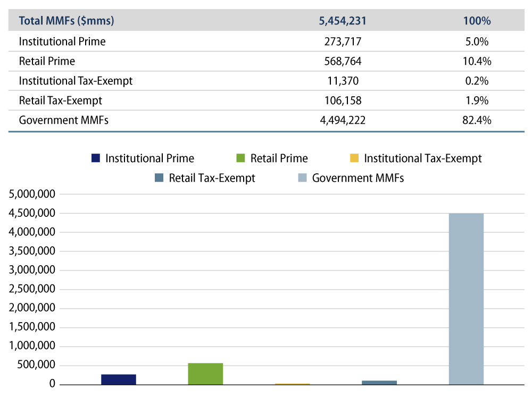Select the 'Retail Tax-Exempt' legend label
This screenshot has width=532, height=397.
(212, 178)
